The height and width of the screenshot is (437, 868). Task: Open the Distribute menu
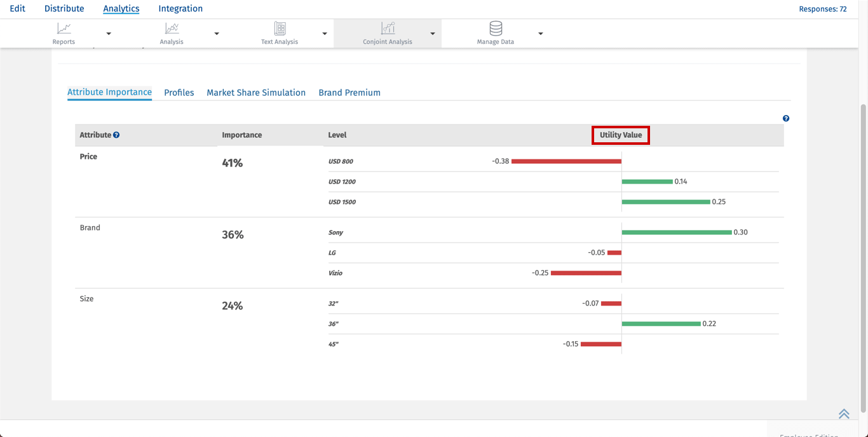(x=64, y=9)
